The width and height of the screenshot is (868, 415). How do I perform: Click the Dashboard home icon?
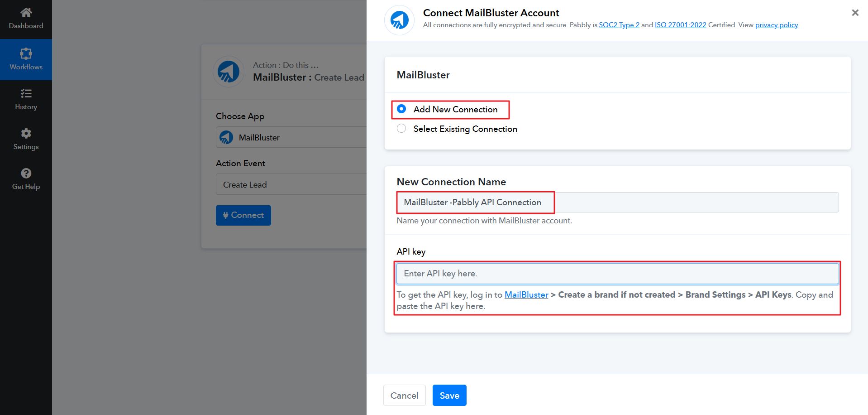point(26,12)
